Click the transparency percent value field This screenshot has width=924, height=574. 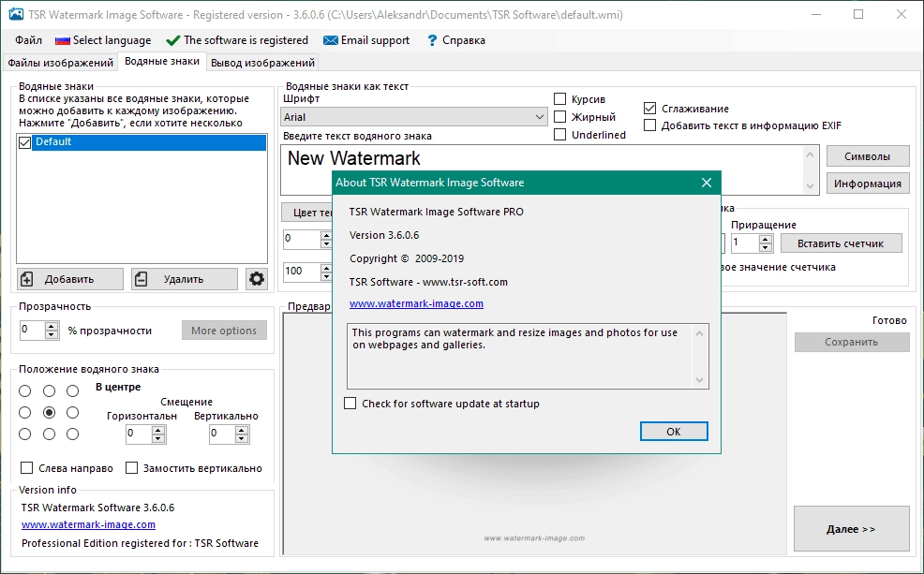pyautogui.click(x=33, y=331)
